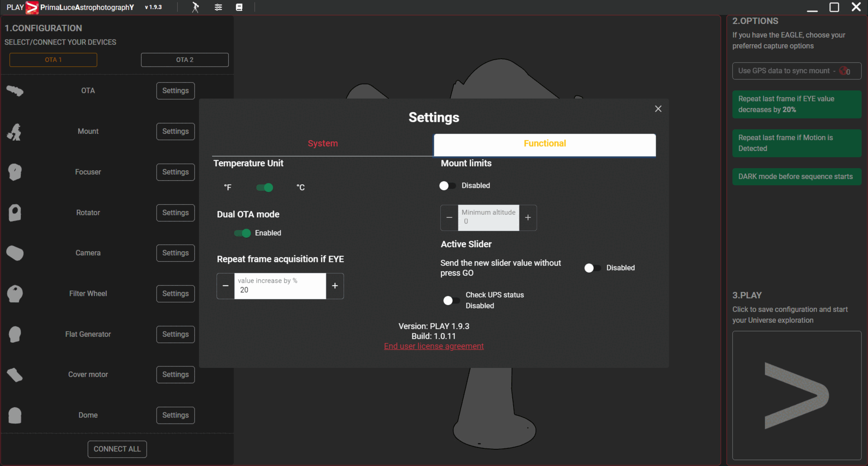Click the 'Repeat frame acquisition if EYE' heading
The width and height of the screenshot is (868, 466).
tap(280, 259)
